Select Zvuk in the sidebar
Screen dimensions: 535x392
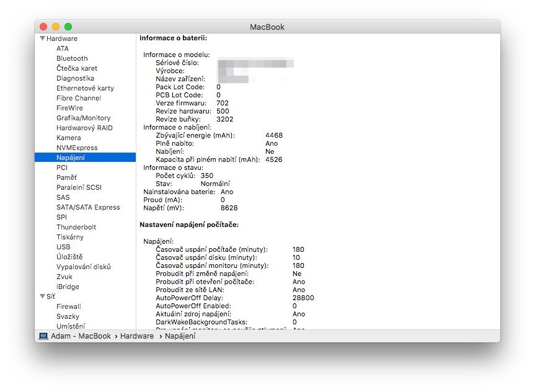pyautogui.click(x=64, y=276)
